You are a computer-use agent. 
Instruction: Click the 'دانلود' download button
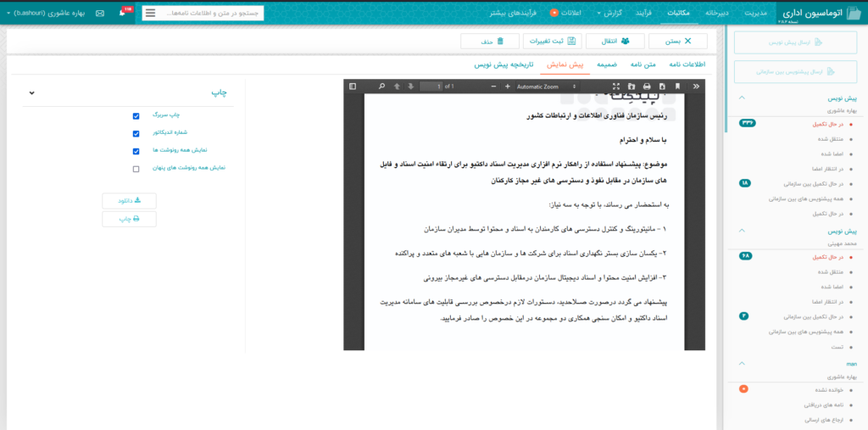[129, 201]
